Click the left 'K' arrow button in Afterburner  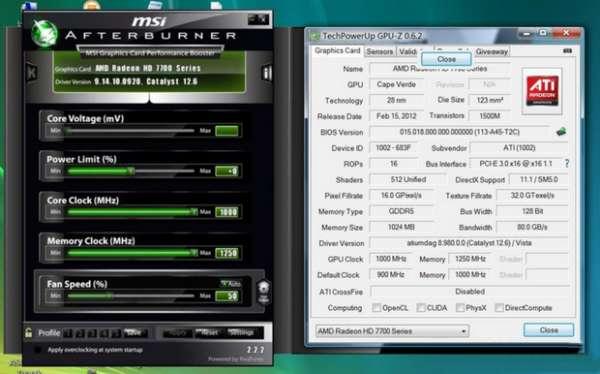click(x=32, y=72)
